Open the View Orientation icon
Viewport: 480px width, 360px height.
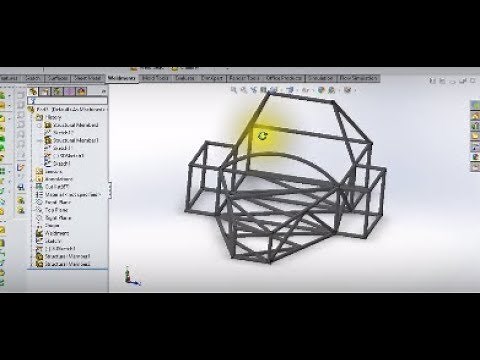coord(273,90)
